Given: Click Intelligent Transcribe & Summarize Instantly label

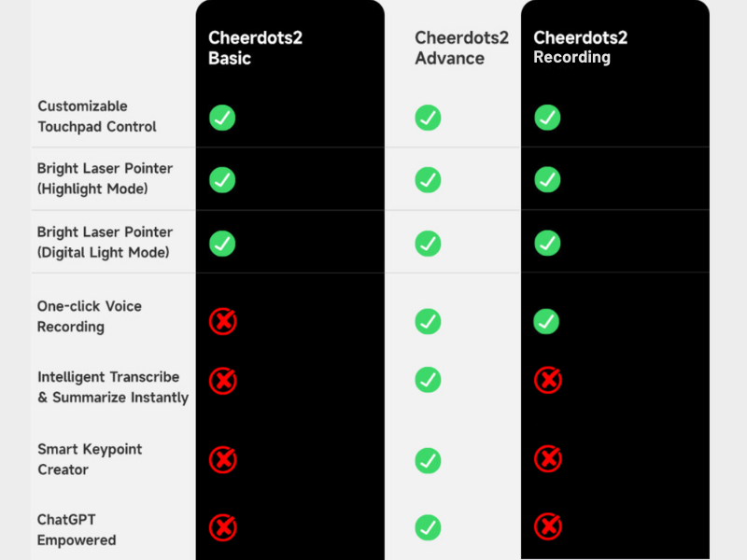Looking at the screenshot, I should click(x=112, y=387).
